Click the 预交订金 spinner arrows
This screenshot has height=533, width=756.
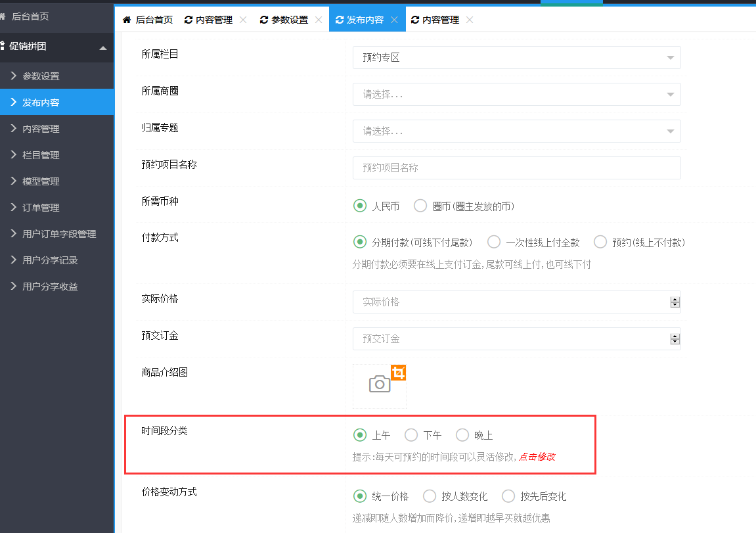674,339
